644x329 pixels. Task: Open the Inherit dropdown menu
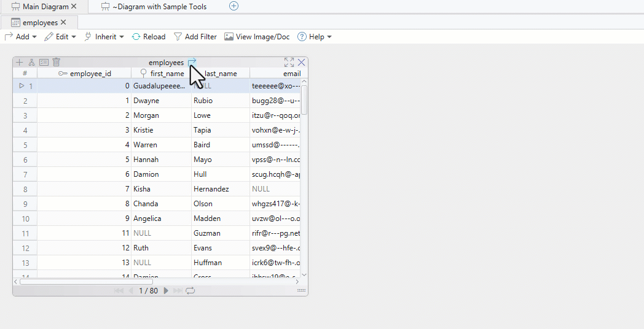104,36
